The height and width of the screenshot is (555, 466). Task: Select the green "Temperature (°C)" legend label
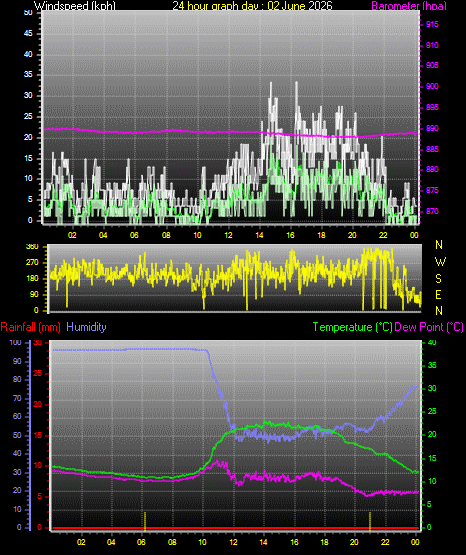click(x=352, y=327)
